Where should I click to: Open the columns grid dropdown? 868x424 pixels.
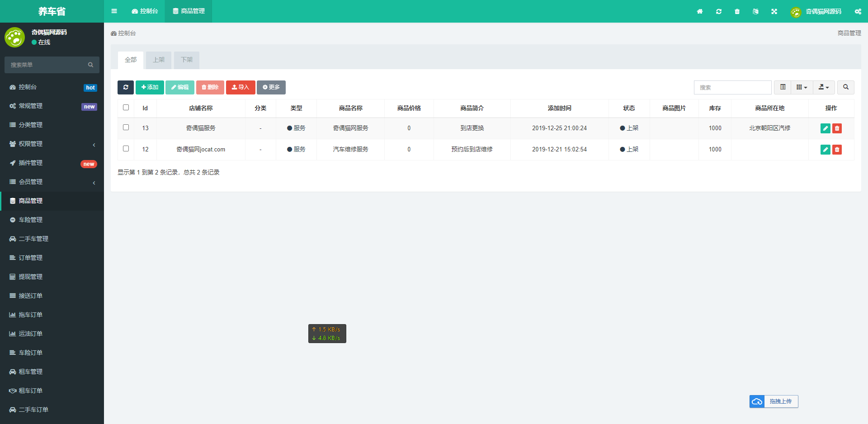click(802, 87)
